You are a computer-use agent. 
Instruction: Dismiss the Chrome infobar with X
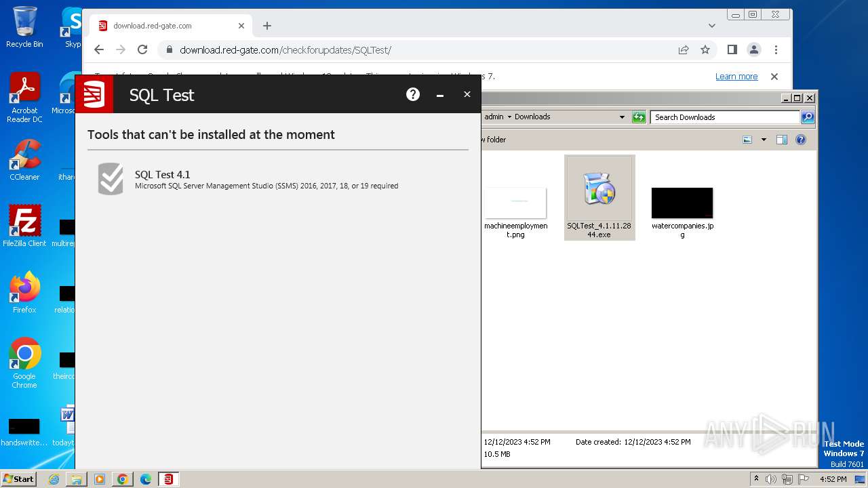point(774,77)
